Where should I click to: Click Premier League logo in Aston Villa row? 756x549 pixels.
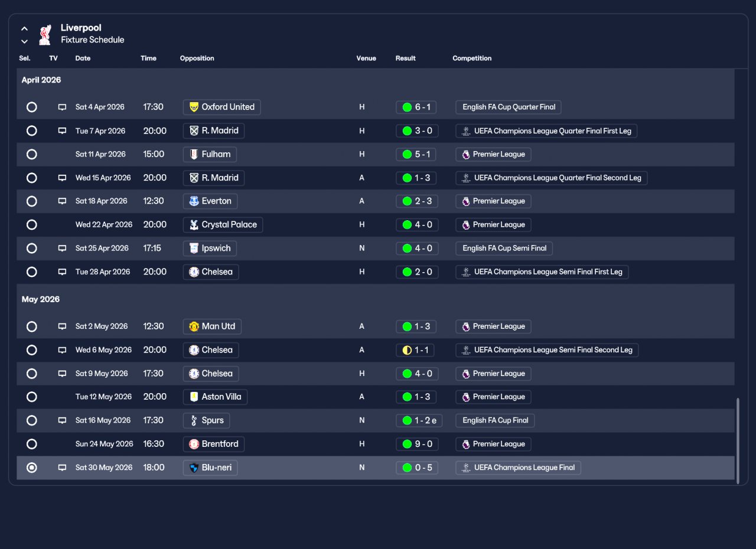point(466,397)
